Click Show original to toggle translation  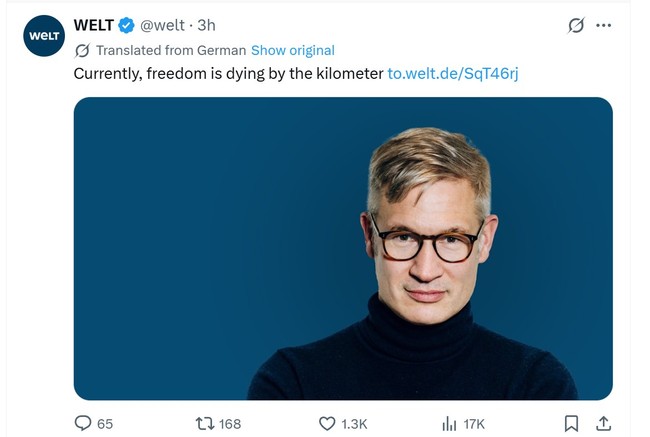pos(292,50)
